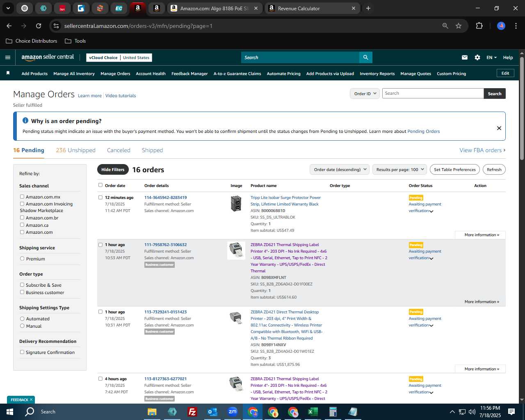Open FileZilla from taskbar
Image resolution: width=525 pixels, height=420 pixels.
tap(192, 412)
